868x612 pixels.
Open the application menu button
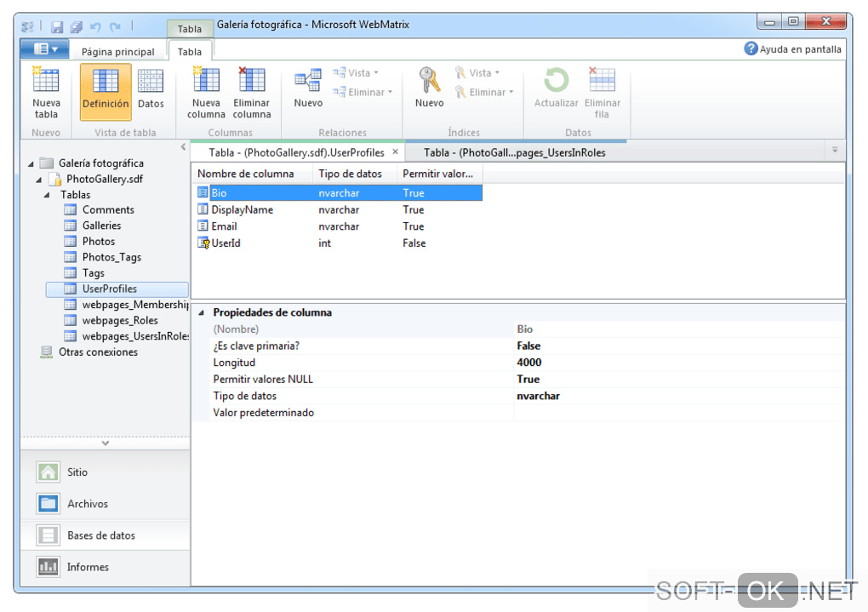coord(45,49)
